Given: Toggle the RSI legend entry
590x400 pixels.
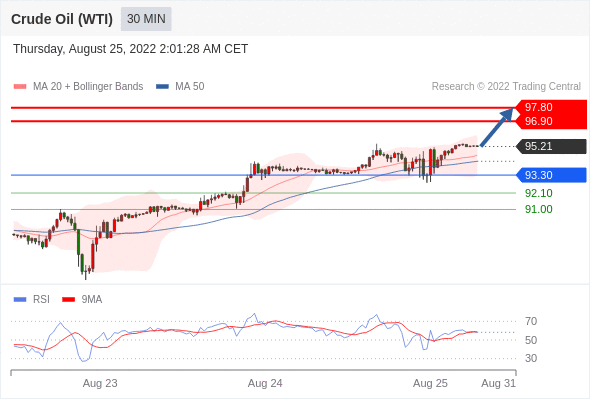Looking at the screenshot, I should click(32, 300).
